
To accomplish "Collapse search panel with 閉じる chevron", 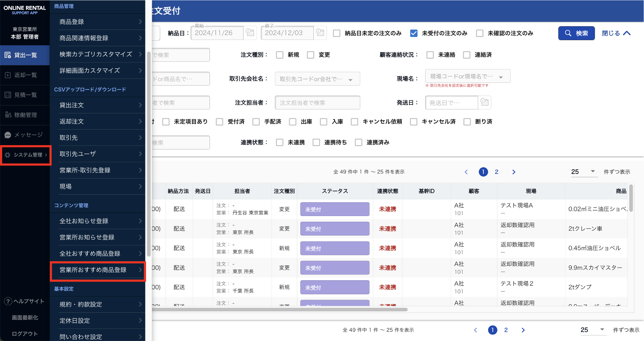I will tap(627, 33).
